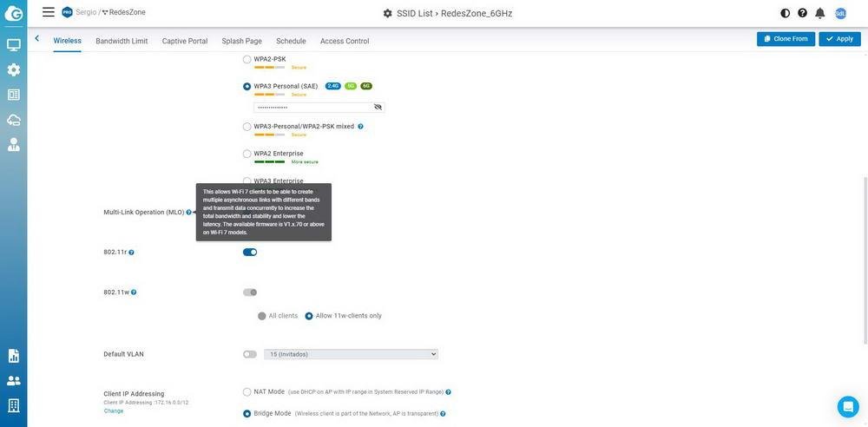Open the settings gear in sidebar

coord(13,69)
